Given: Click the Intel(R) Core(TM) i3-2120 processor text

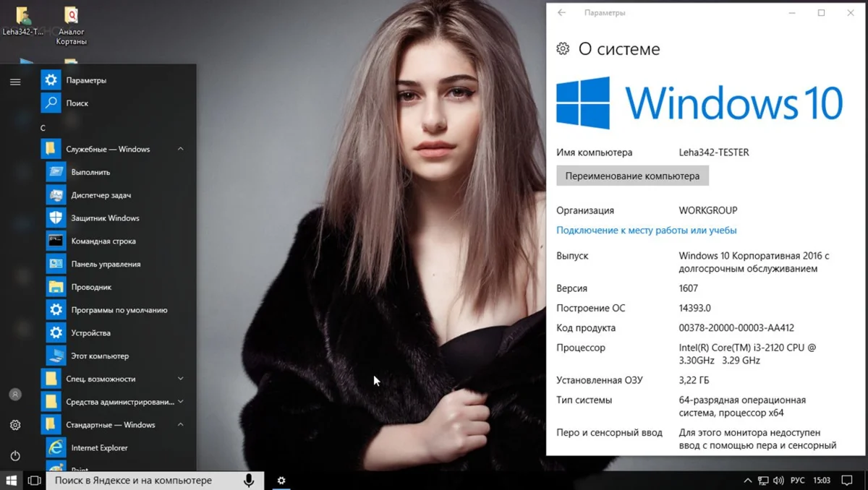Looking at the screenshot, I should tap(747, 354).
